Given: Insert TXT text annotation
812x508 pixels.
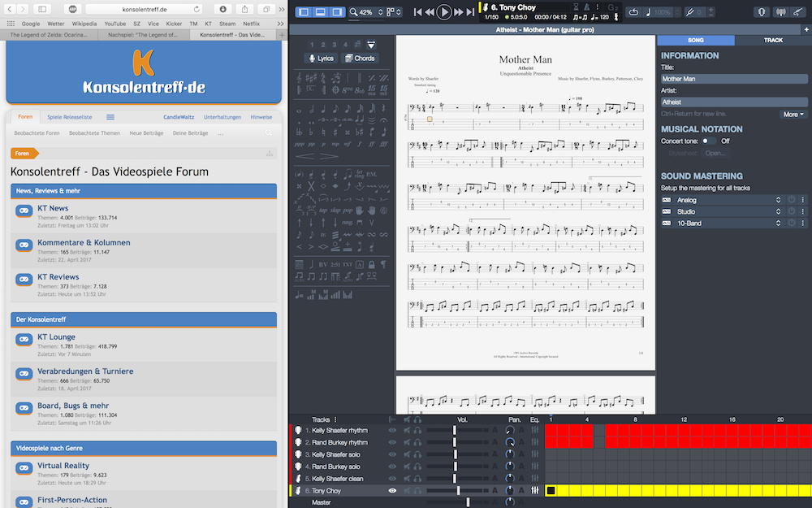Looking at the screenshot, I should pos(348,264).
